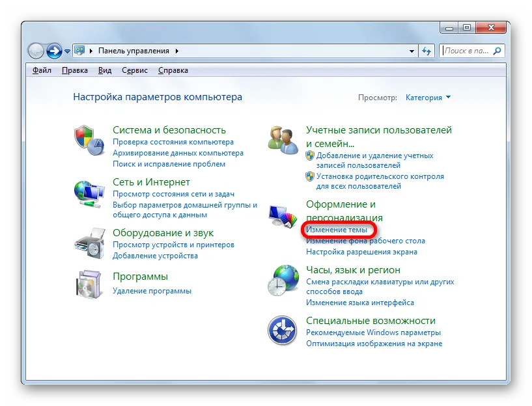Click Установка родительского контроля link
Image resolution: width=532 pixels, height=406 pixels.
[x=380, y=181]
